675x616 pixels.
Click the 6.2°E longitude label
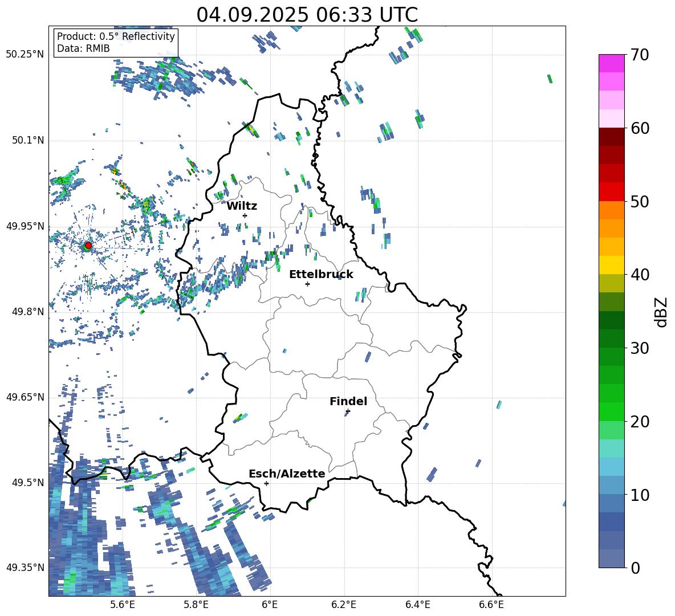point(344,605)
